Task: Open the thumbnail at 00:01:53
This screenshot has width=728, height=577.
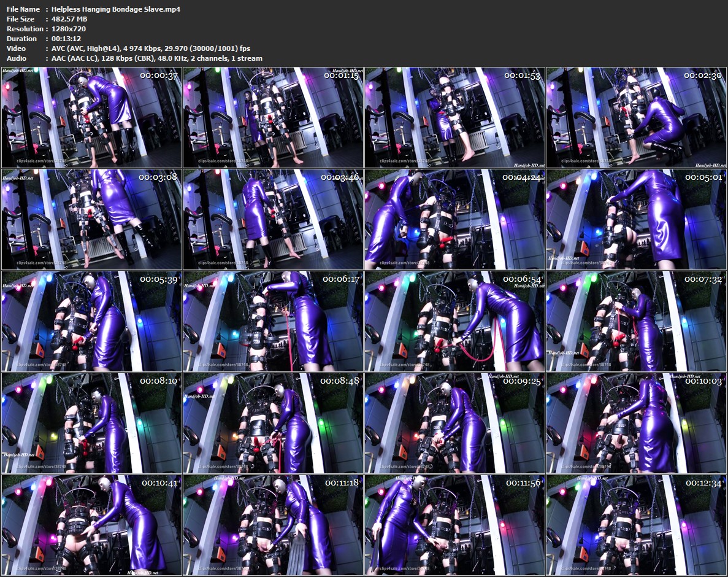Action: [x=454, y=117]
